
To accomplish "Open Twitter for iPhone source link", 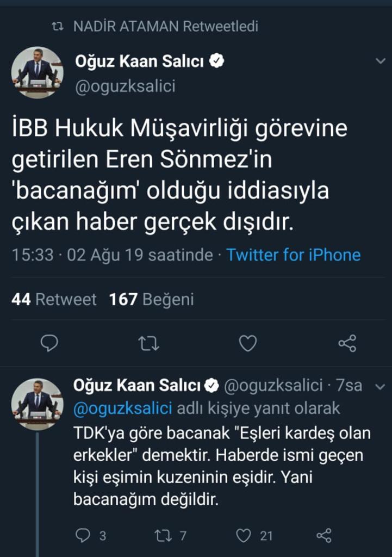I will tap(293, 255).
